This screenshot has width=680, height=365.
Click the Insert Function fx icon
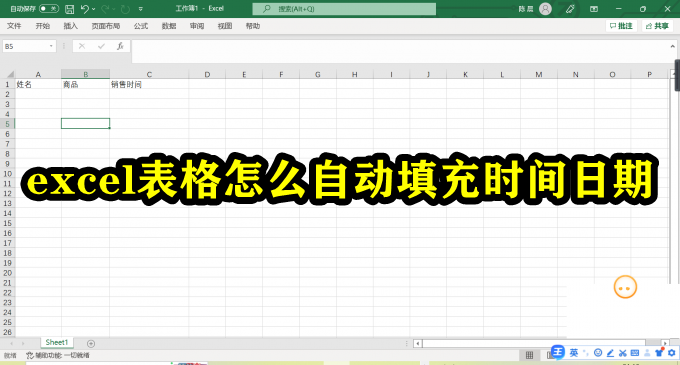(x=120, y=46)
